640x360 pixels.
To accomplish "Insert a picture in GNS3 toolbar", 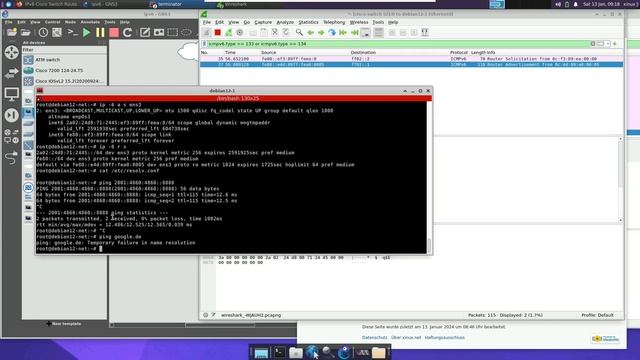I will pyautogui.click(x=159, y=32).
